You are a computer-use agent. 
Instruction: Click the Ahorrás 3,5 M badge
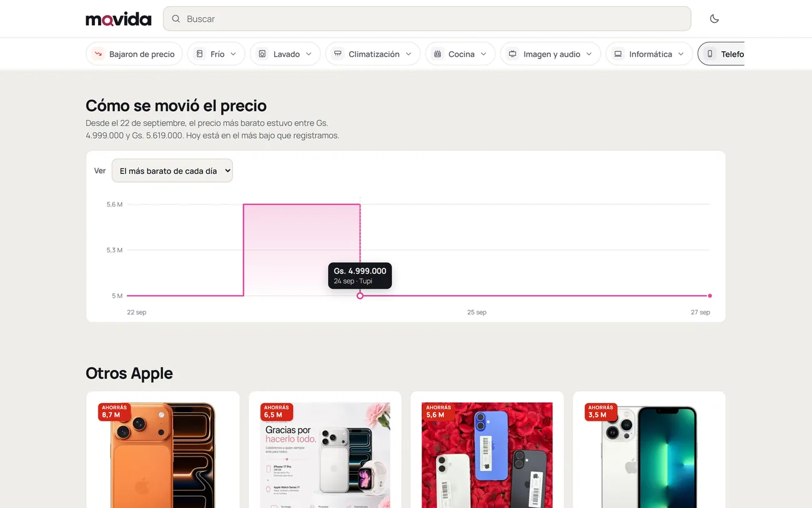601,411
